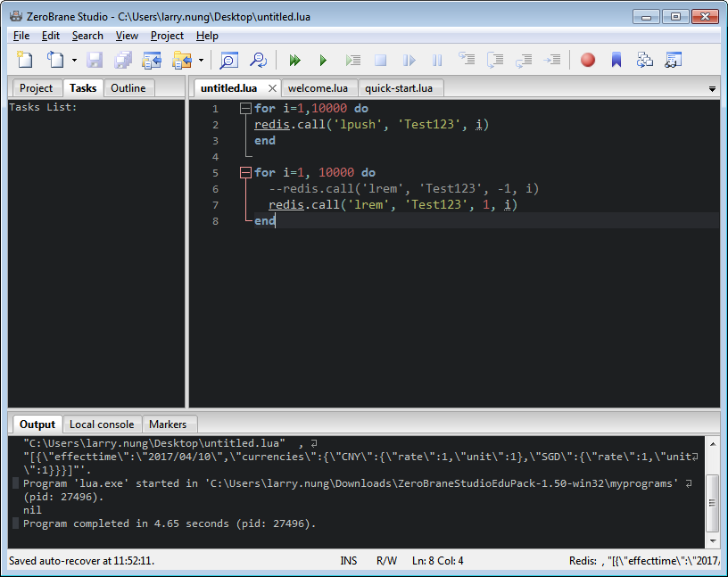
Task: Expand the editor tab list dropdown arrow
Action: coord(712,88)
